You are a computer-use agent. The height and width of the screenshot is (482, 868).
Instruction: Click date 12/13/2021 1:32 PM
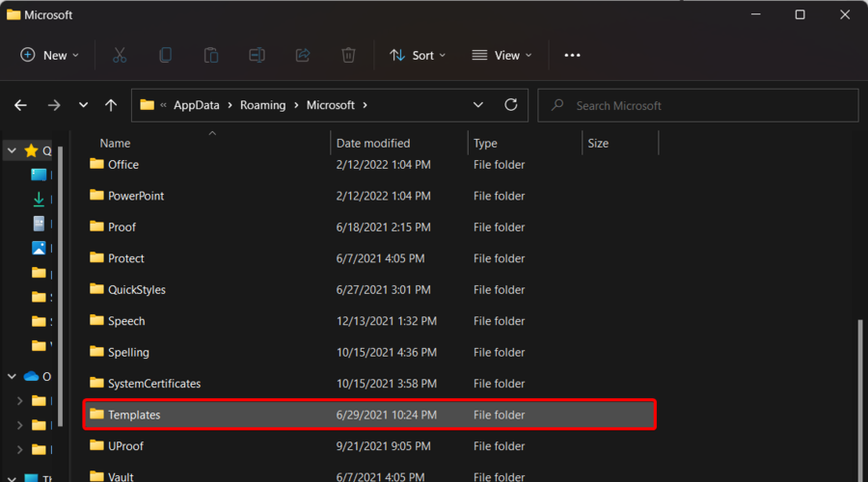387,321
